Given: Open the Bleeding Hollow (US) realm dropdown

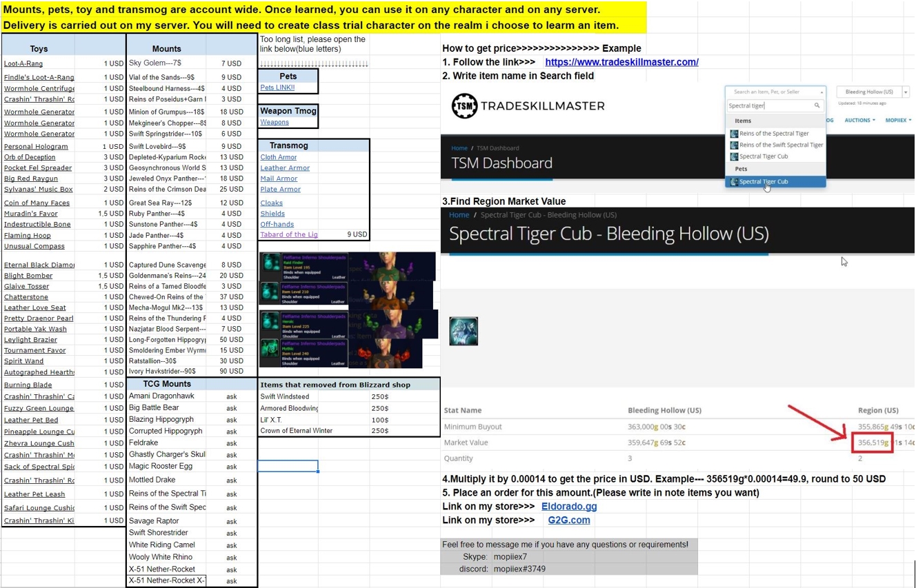Looking at the screenshot, I should coord(873,92).
